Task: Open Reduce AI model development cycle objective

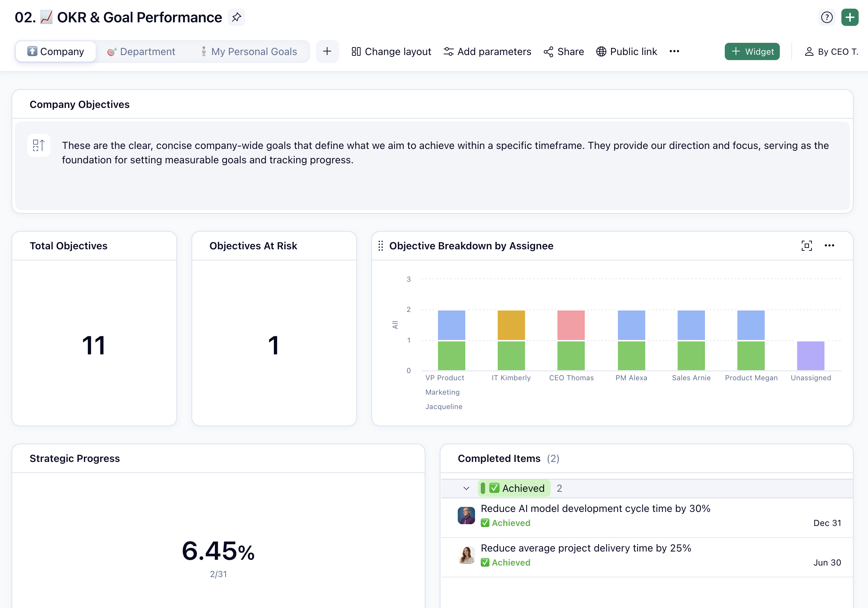Action: (595, 508)
